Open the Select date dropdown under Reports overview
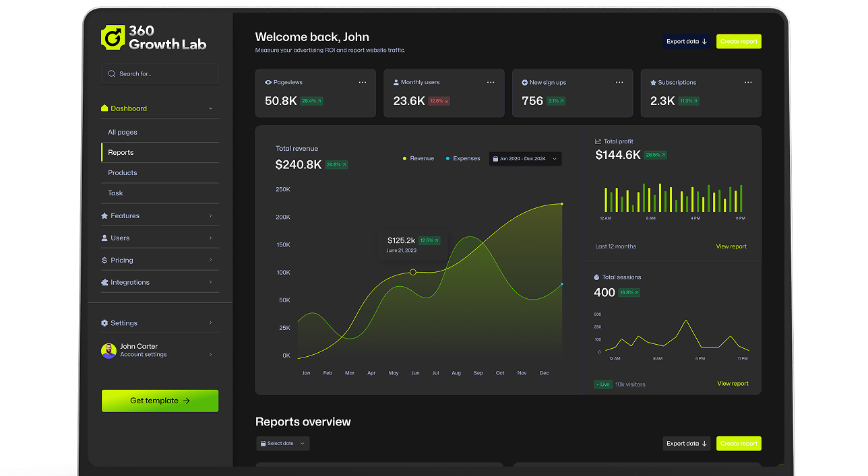Image resolution: width=868 pixels, height=476 pixels. click(282, 444)
